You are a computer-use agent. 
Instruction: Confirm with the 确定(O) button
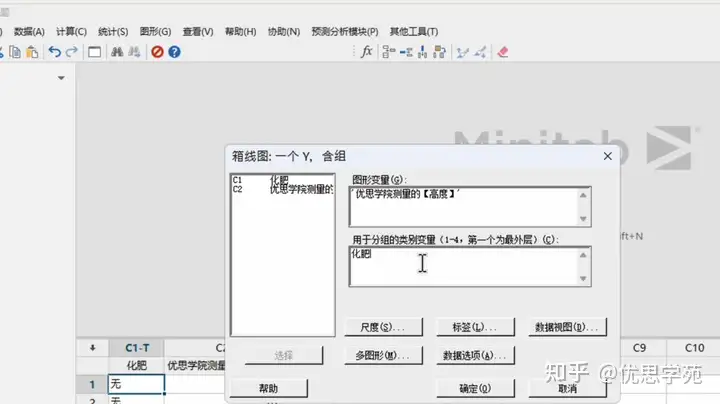pyautogui.click(x=475, y=388)
